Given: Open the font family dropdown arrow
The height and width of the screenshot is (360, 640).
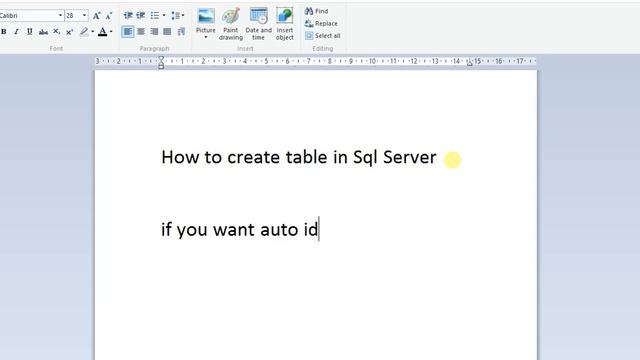Looking at the screenshot, I should [x=60, y=16].
